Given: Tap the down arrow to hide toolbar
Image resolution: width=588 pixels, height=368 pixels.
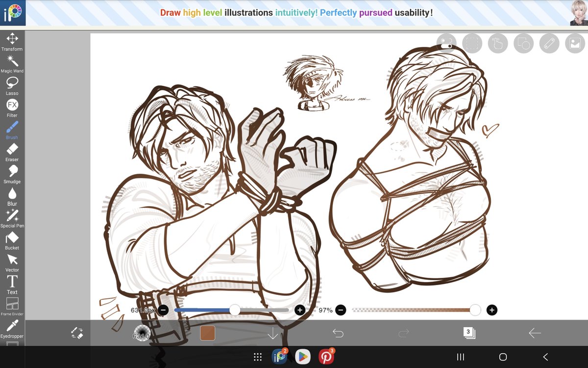Looking at the screenshot, I should pyautogui.click(x=273, y=334).
